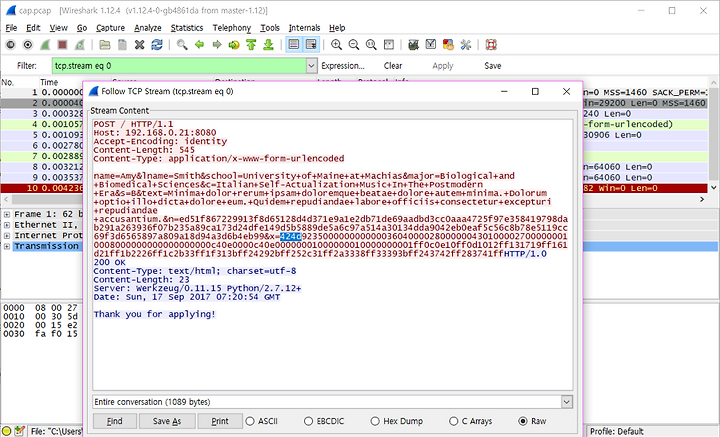The height and width of the screenshot is (437, 720).
Task: Click Find button in stream dialog
Action: (115, 421)
